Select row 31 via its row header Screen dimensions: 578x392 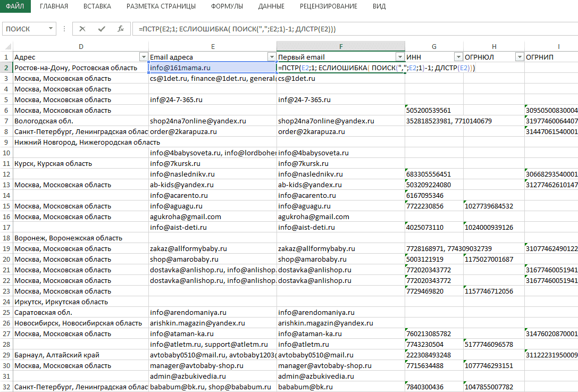click(6, 377)
